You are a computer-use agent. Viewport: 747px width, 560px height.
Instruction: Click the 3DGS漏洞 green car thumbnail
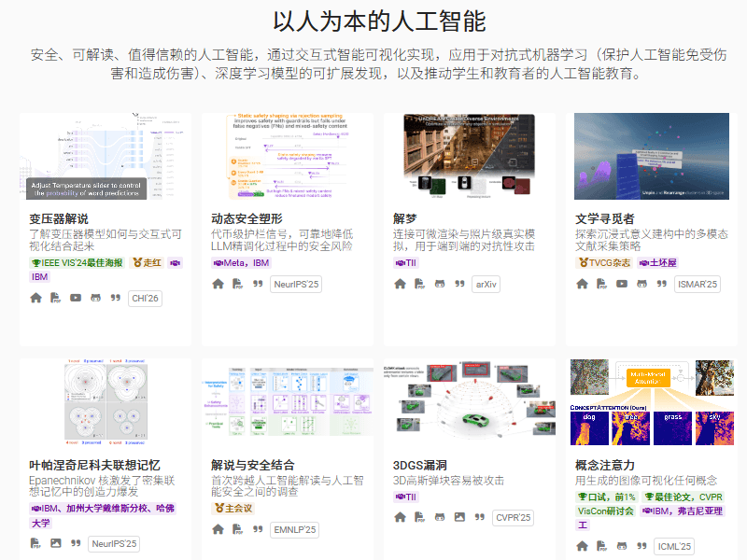coord(470,402)
